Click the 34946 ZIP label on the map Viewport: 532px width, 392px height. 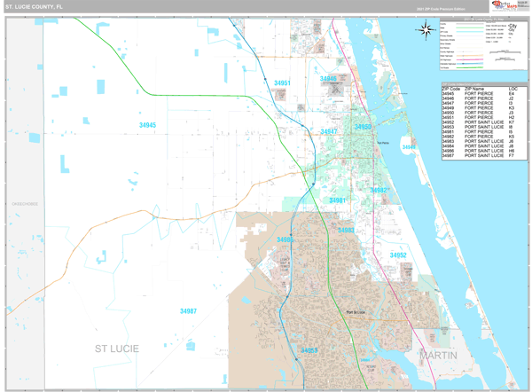coord(328,79)
